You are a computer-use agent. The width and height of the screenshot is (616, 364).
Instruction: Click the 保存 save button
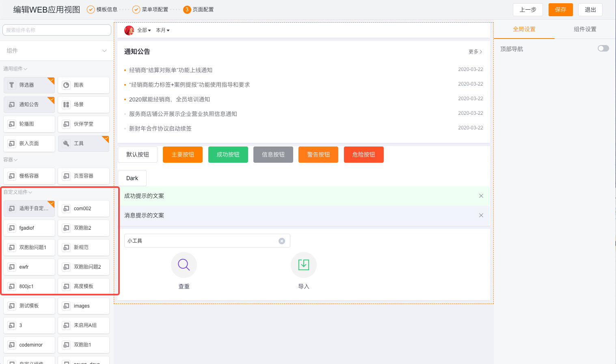(x=560, y=9)
